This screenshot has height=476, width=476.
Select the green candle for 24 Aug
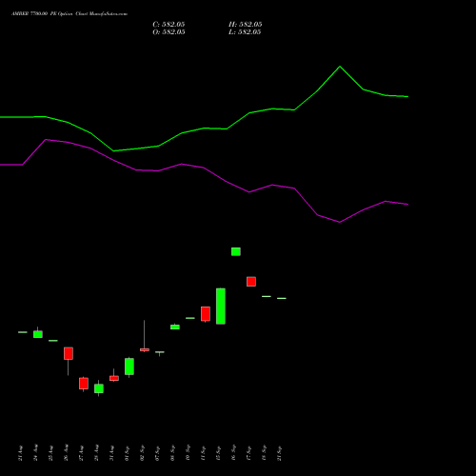(x=38, y=333)
